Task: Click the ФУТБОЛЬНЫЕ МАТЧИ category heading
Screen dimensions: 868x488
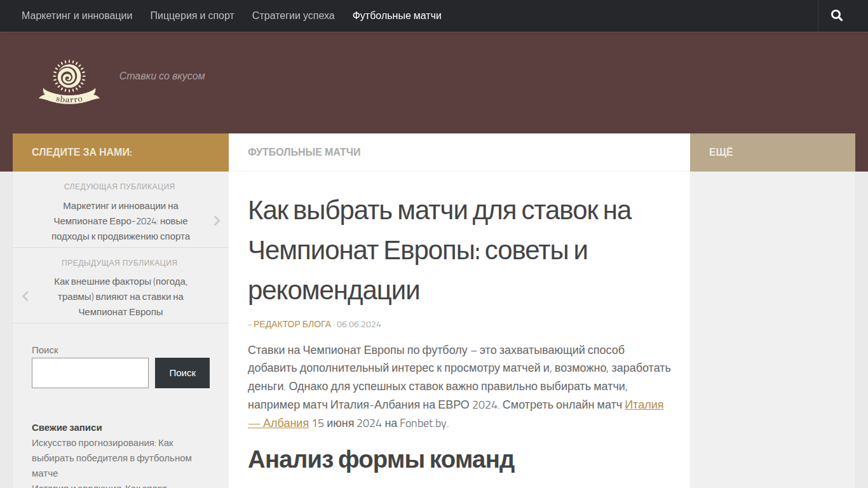Action: coord(304,152)
